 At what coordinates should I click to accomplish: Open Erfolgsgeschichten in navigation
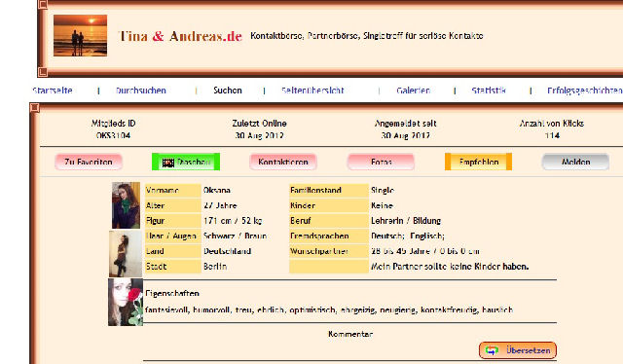(584, 91)
